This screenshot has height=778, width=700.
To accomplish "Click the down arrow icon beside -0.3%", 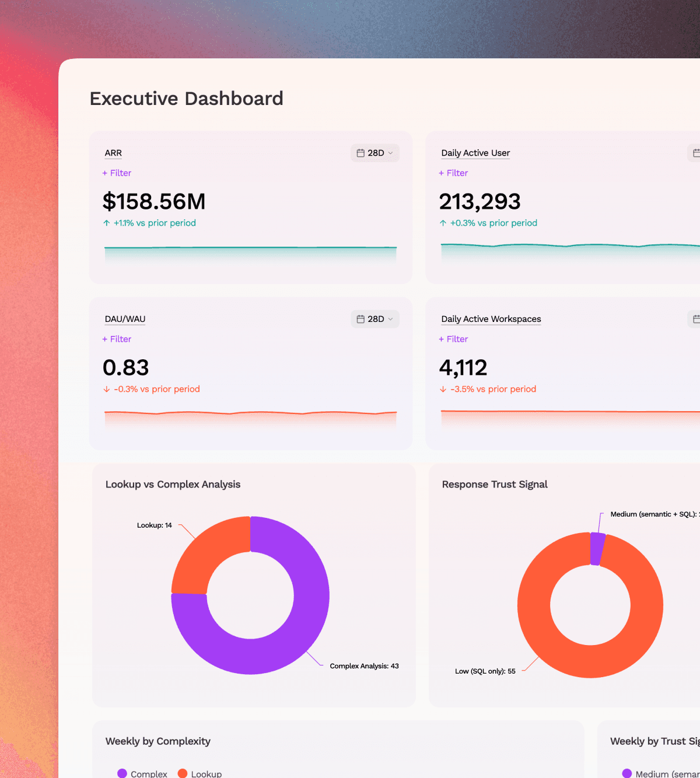I will (107, 389).
